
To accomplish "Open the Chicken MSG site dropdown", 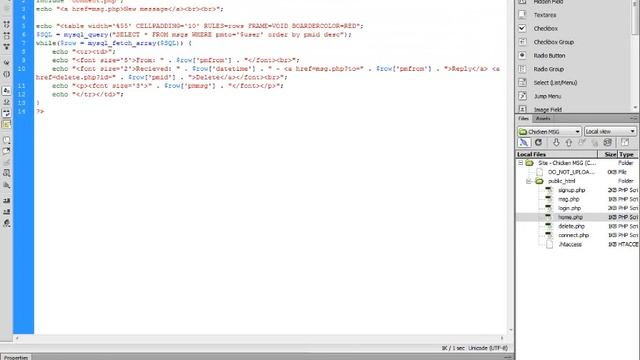I will point(549,131).
